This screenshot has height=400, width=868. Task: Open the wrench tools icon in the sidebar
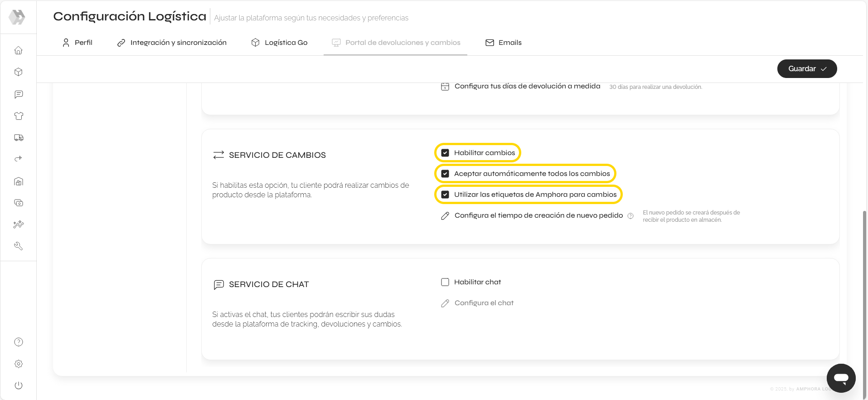19,246
